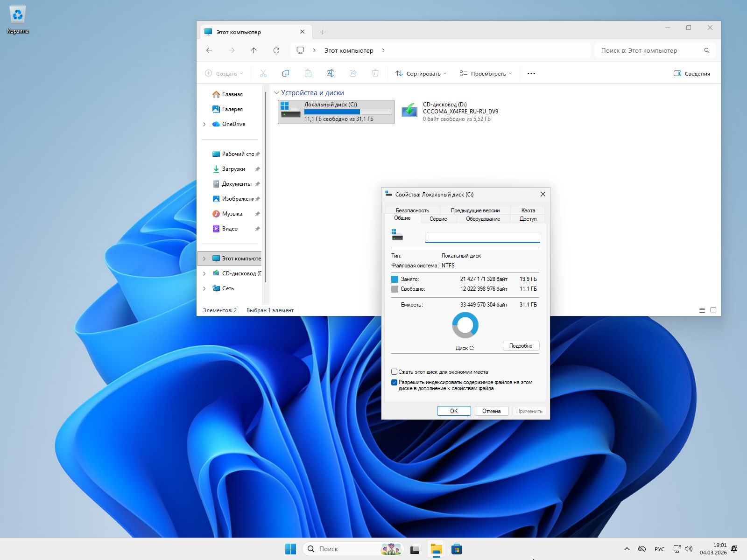
Task: Click the Share icon in the toolbar
Action: (x=352, y=73)
